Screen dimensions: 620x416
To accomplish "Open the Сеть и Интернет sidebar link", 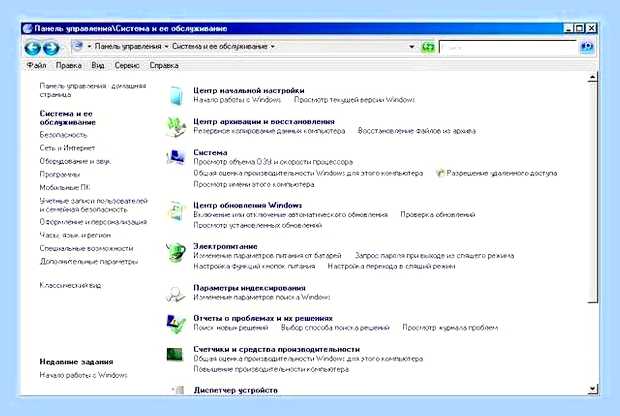I will (x=67, y=148).
